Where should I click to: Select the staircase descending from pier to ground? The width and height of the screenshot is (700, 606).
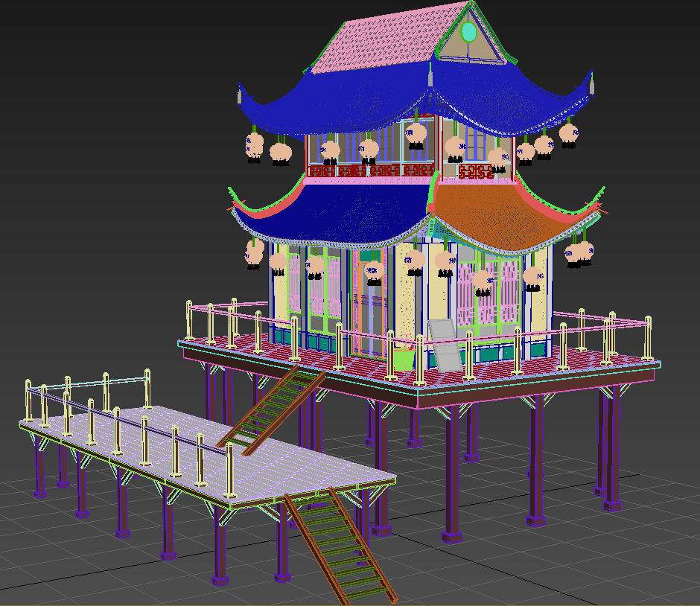[340, 545]
